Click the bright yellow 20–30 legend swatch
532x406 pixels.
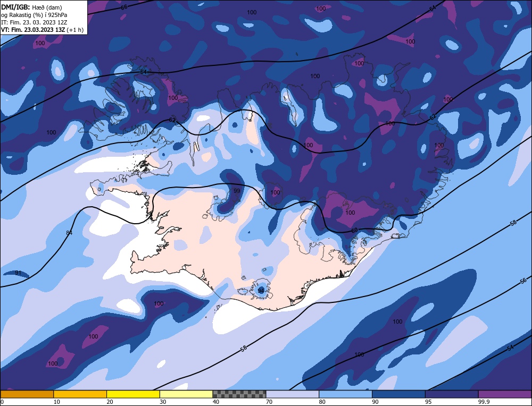[x=134, y=394]
